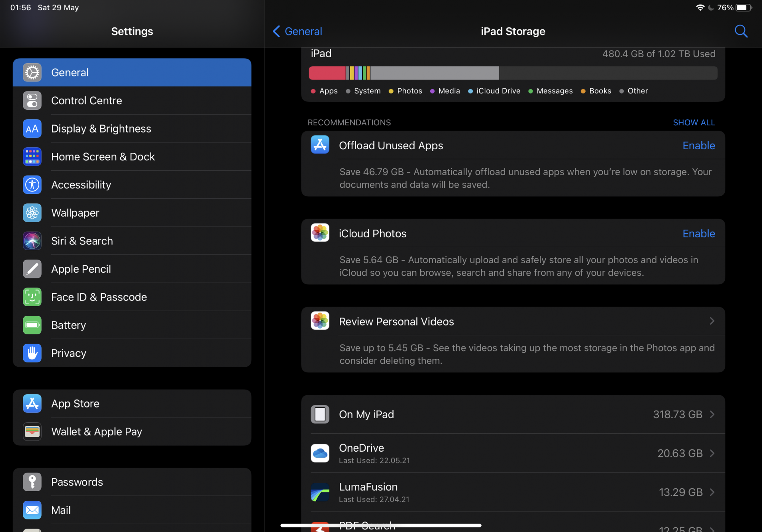Show all recommendations

pyautogui.click(x=694, y=123)
